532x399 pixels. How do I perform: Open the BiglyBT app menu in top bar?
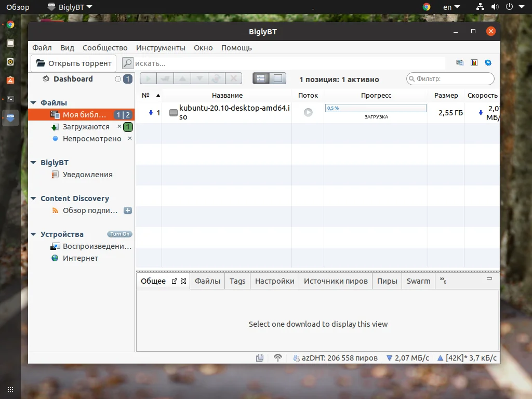click(70, 7)
